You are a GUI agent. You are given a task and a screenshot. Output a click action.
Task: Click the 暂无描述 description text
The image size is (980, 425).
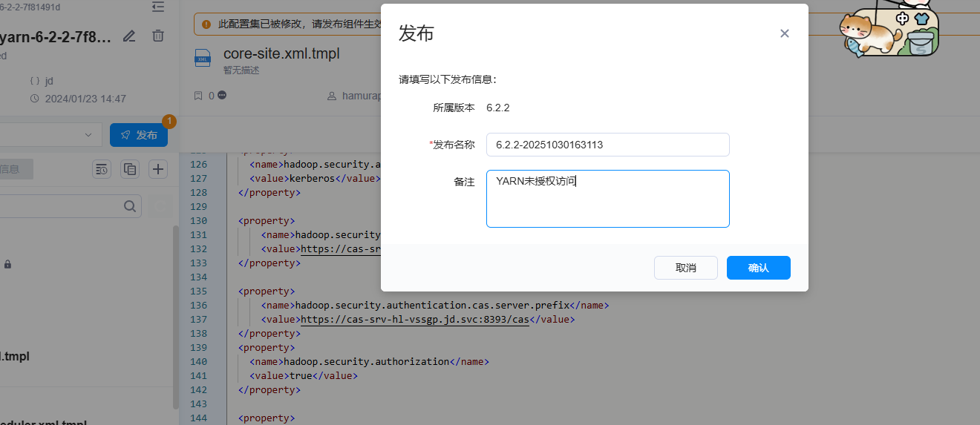(241, 70)
